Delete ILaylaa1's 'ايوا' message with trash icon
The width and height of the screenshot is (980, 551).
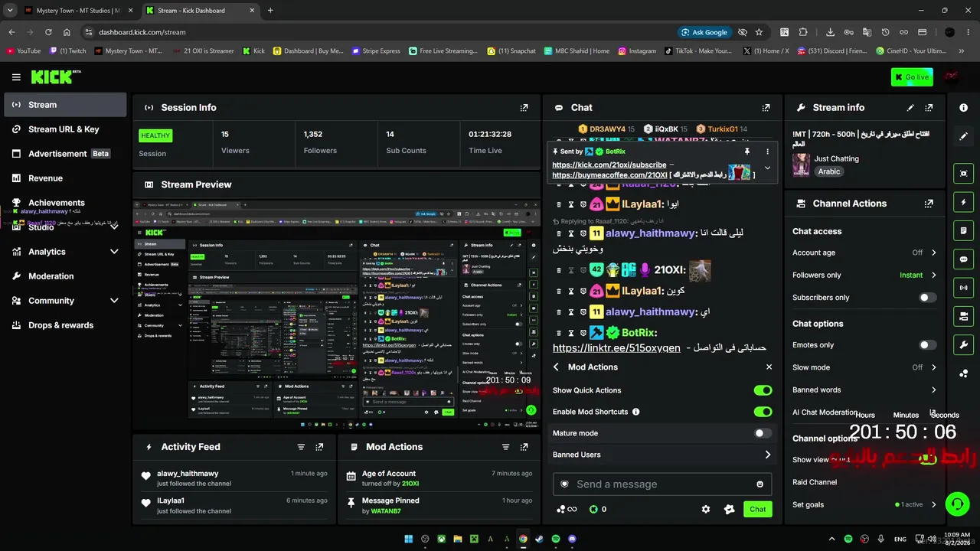tap(559, 205)
